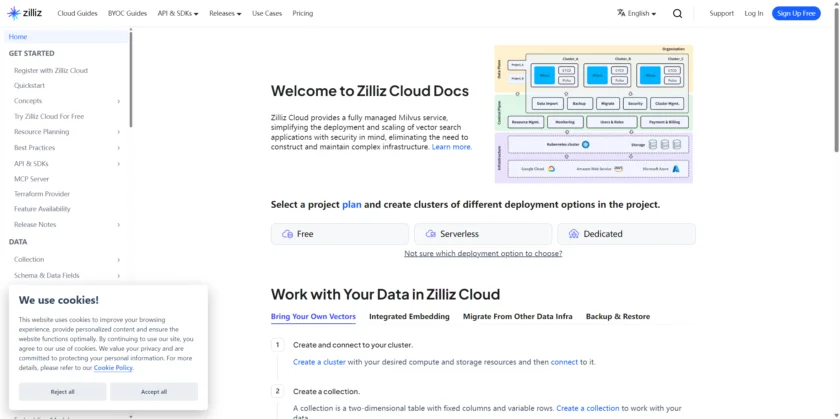Switch to Bring Your Own Vectors tab
Image resolution: width=840 pixels, height=419 pixels.
[313, 317]
